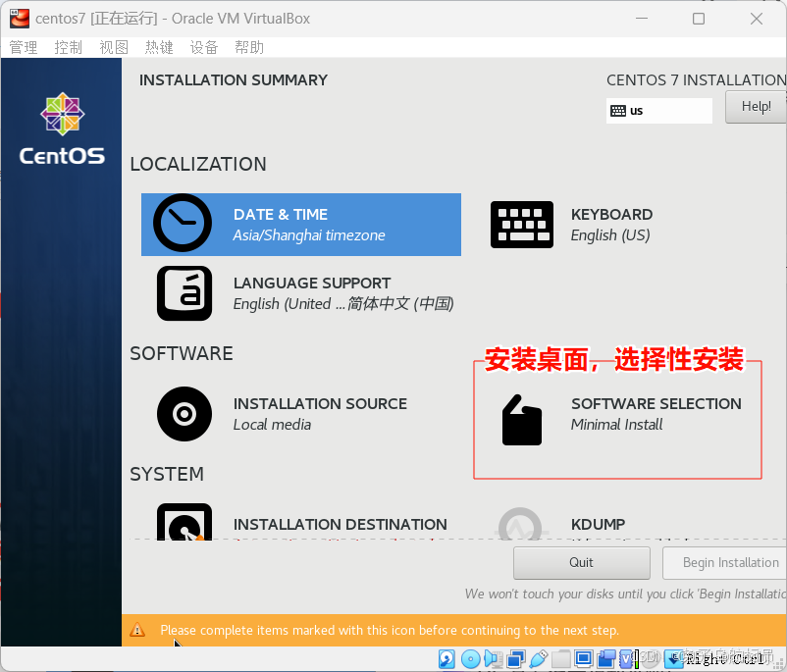Open the 热键 menu
787x672 pixels.
tap(159, 48)
